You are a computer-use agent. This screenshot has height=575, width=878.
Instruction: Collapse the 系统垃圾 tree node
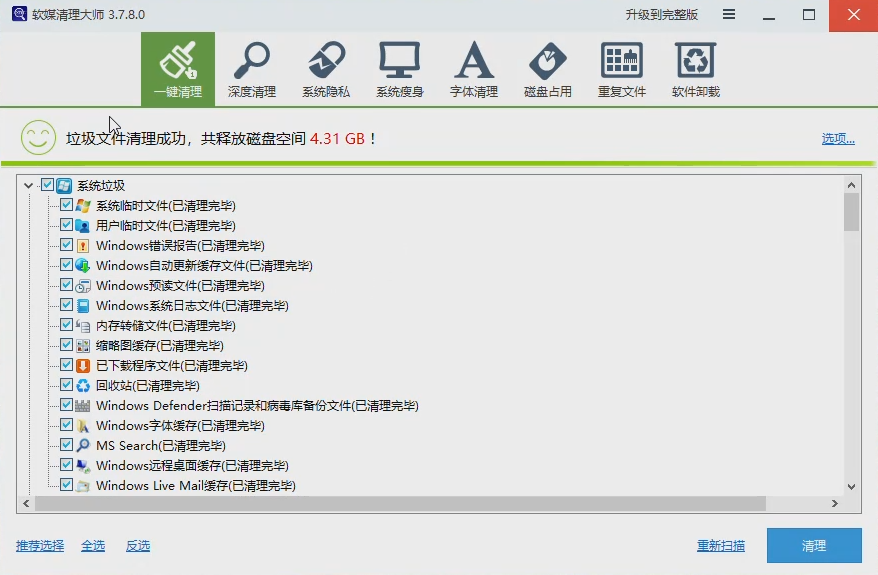point(27,185)
